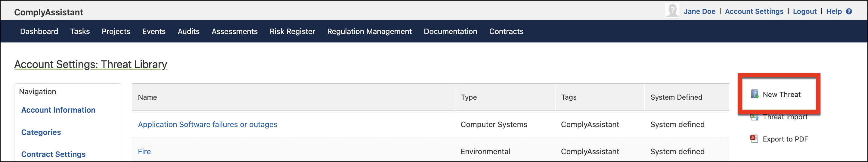Click the New Threat icon

tap(755, 94)
